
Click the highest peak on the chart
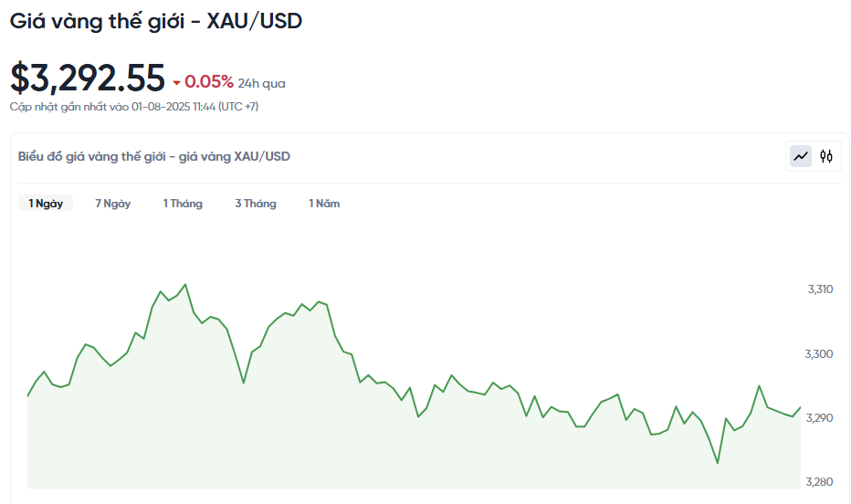pyautogui.click(x=185, y=284)
